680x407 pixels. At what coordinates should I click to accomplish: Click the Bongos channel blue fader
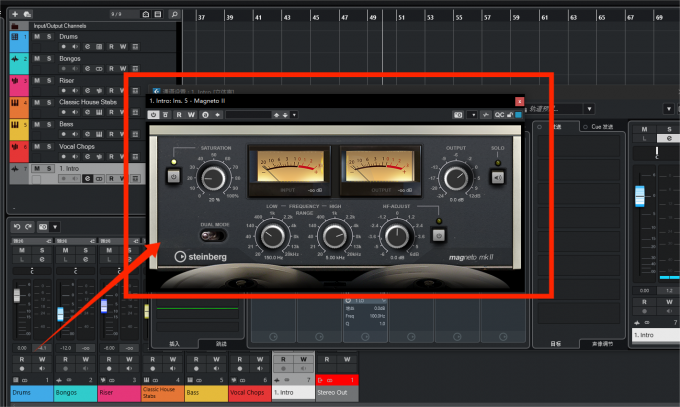[60, 314]
